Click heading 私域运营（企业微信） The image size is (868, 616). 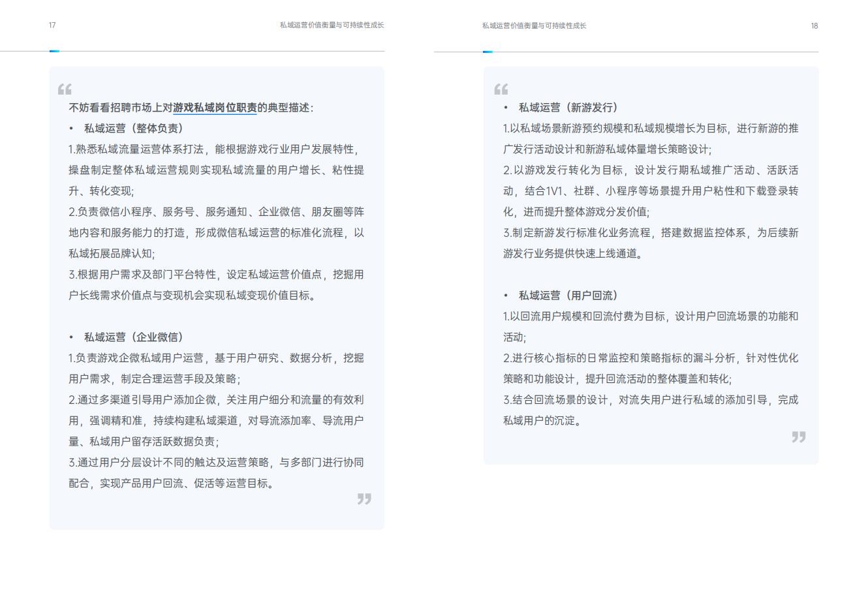(136, 337)
